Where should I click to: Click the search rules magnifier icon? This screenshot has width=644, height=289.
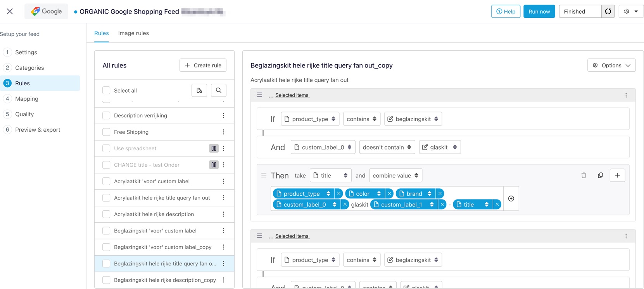tap(219, 90)
